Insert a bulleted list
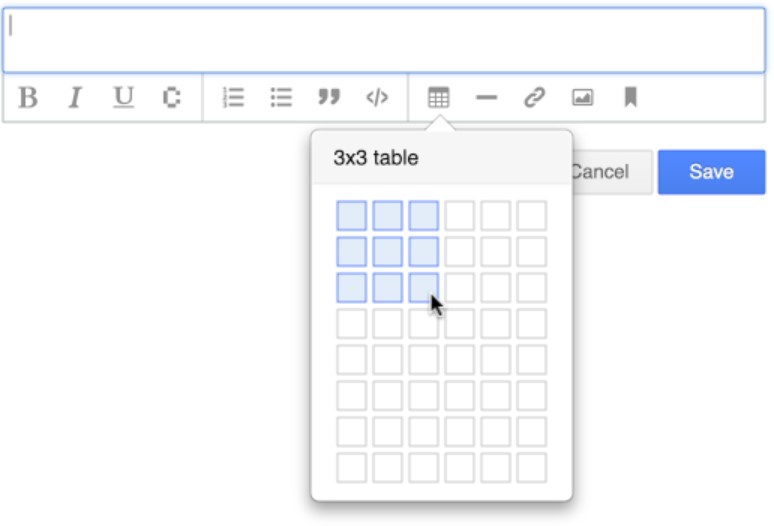The image size is (774, 526). tap(281, 97)
